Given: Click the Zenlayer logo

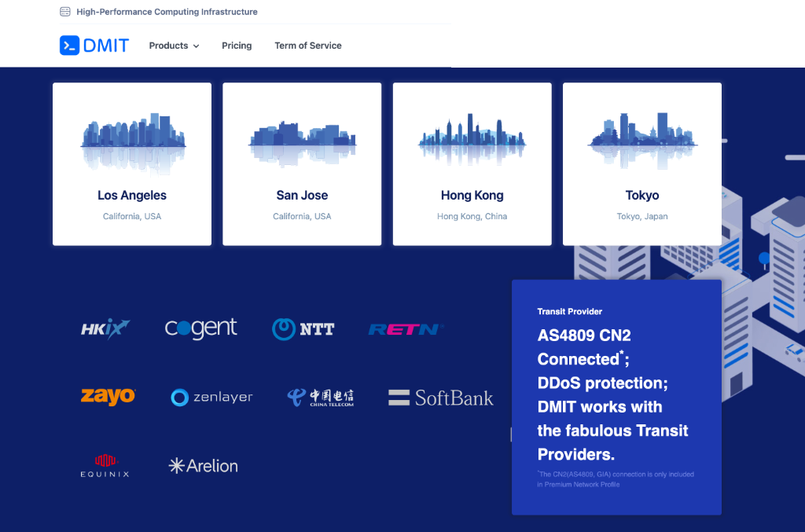Looking at the screenshot, I should pyautogui.click(x=211, y=397).
